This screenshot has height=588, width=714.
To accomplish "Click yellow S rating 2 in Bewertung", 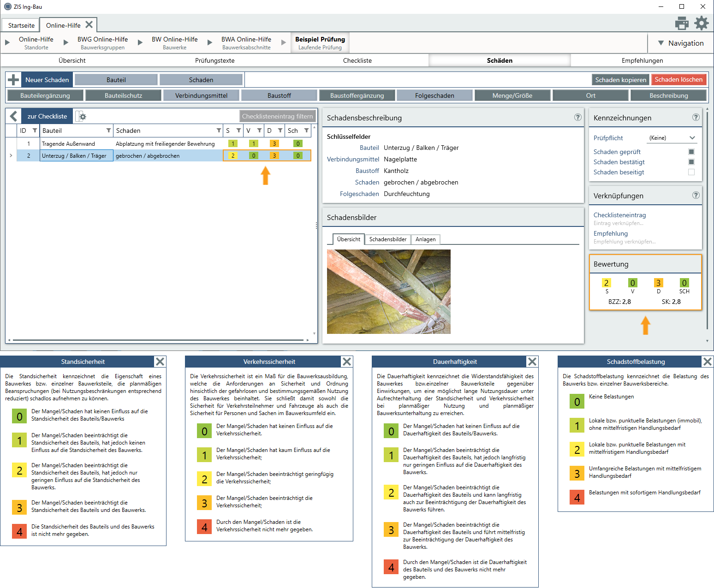I will click(x=607, y=283).
